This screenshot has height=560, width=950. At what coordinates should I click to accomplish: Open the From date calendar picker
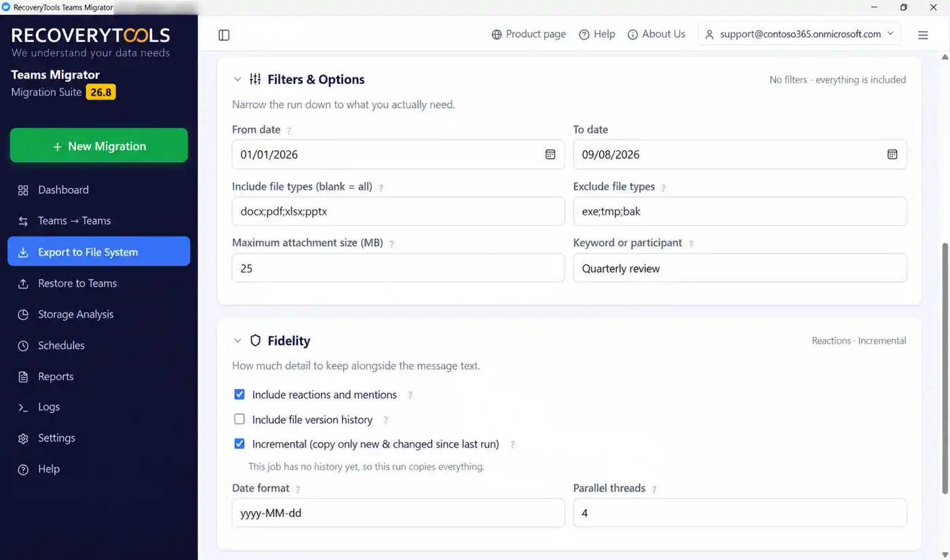coord(550,155)
